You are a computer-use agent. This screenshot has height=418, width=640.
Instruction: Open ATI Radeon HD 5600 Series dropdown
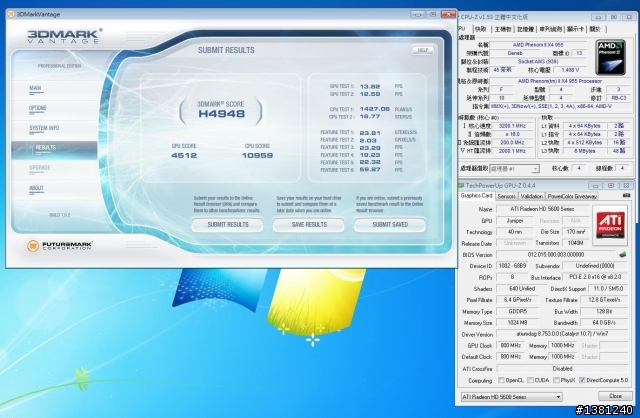(511, 397)
